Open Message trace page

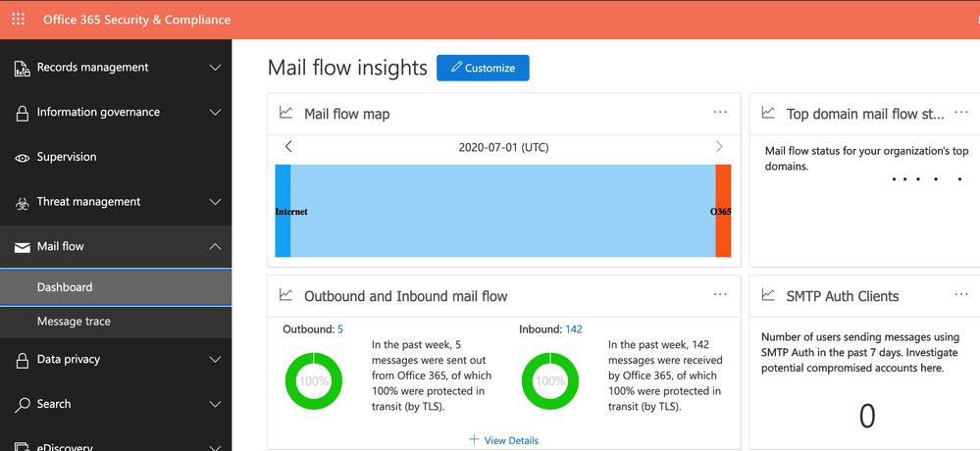tap(116, 322)
